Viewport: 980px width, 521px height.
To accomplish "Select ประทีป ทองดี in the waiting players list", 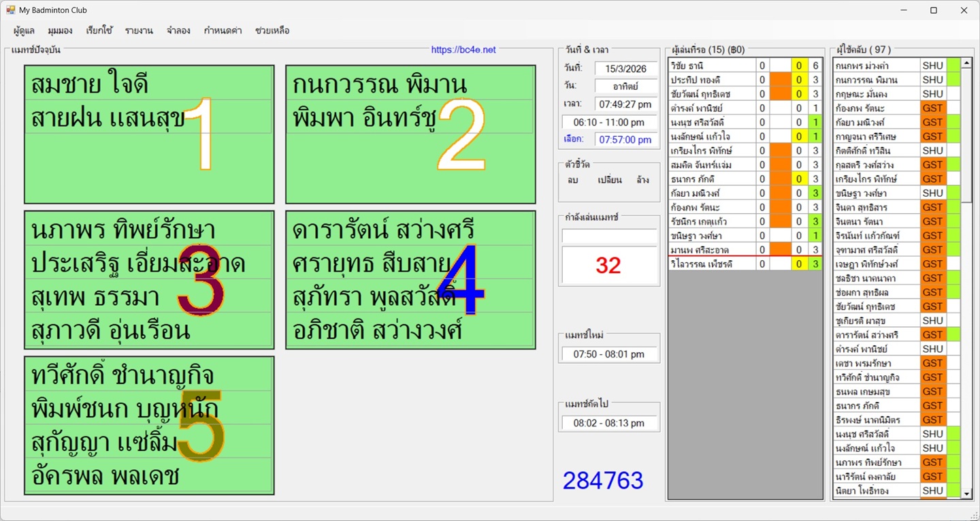I will coord(712,80).
